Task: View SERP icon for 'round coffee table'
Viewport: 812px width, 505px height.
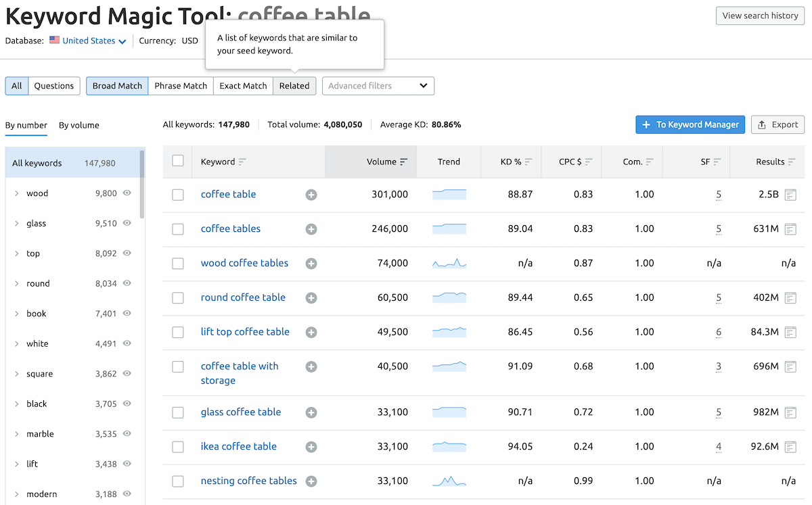Action: tap(790, 298)
